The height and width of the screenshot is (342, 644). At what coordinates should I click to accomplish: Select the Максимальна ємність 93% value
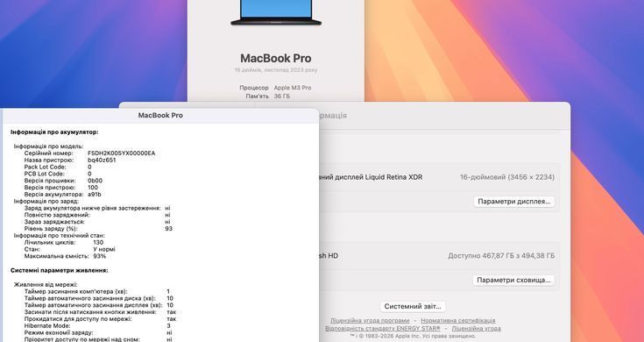(99, 256)
